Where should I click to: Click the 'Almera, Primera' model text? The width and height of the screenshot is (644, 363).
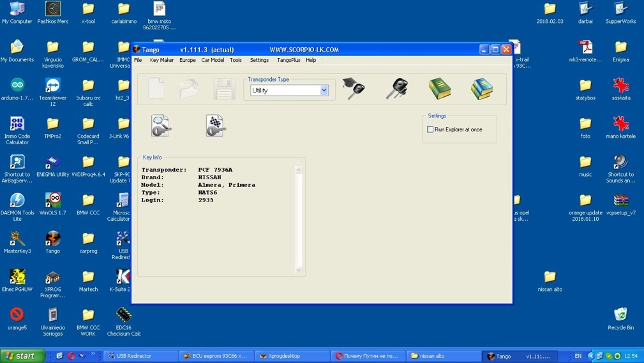coord(227,185)
